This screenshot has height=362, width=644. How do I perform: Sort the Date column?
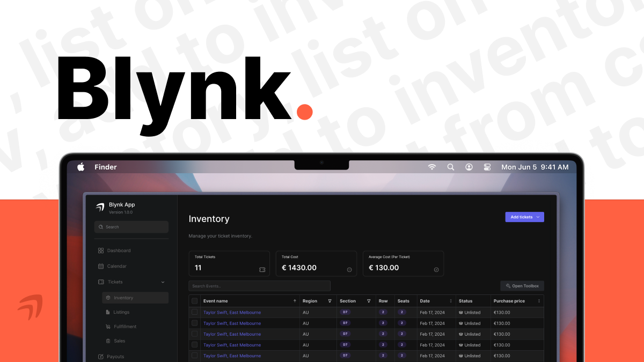(451, 301)
